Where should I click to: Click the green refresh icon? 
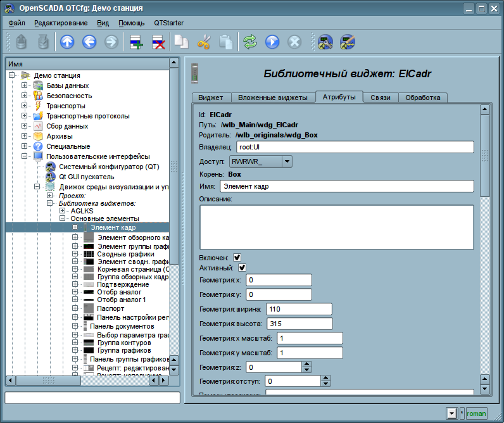[x=250, y=42]
